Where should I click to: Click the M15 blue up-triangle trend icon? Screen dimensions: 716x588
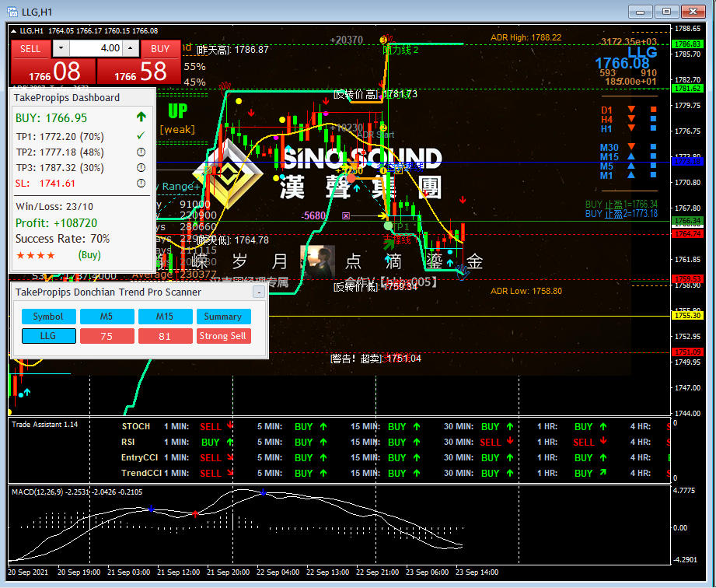[631, 157]
